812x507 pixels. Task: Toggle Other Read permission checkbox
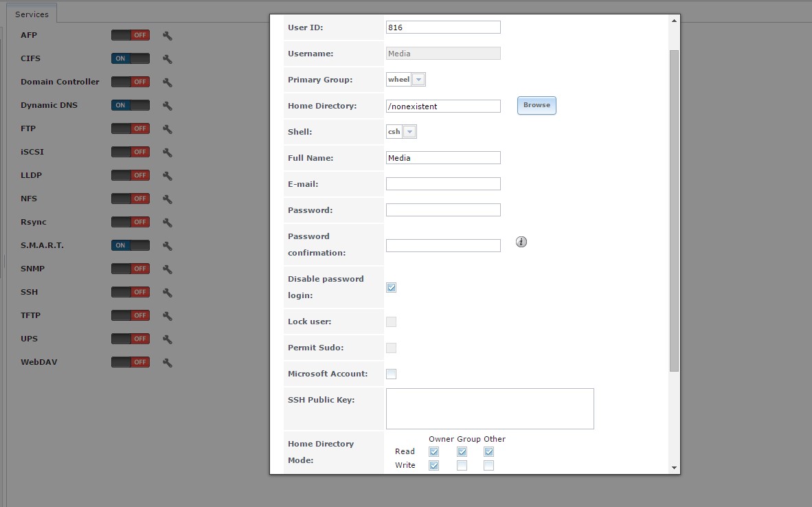click(x=488, y=451)
